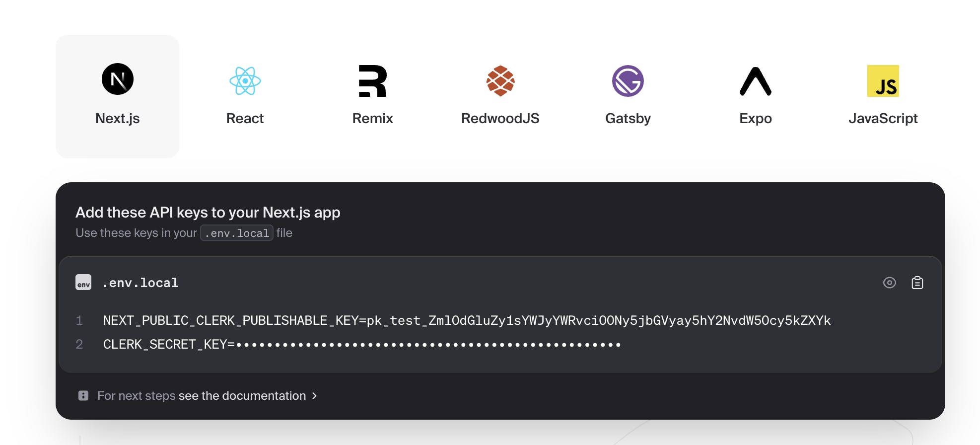980x445 pixels.
Task: Click the Expo logo icon
Action: pyautogui.click(x=756, y=81)
